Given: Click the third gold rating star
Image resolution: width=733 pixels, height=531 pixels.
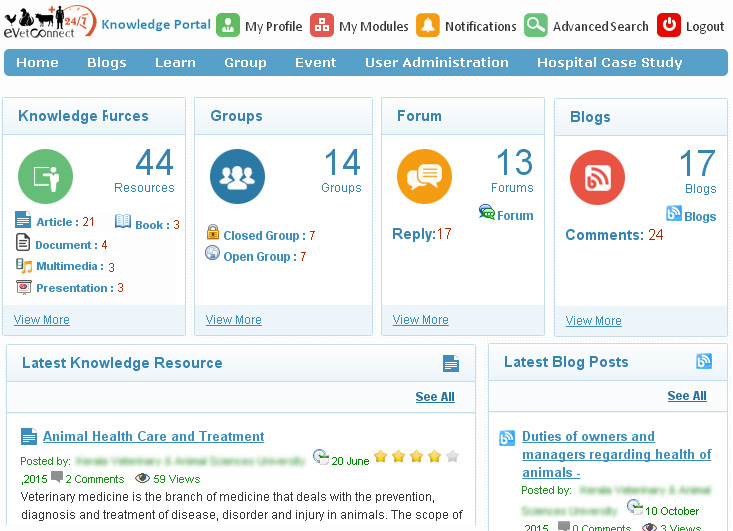Looking at the screenshot, I should click(x=417, y=456).
